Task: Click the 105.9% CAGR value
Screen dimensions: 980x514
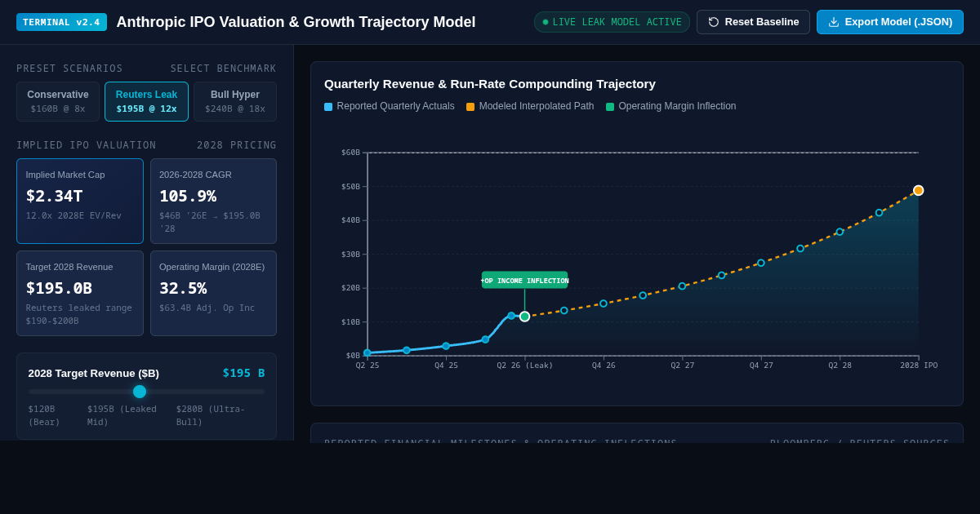Action: pyautogui.click(x=188, y=196)
